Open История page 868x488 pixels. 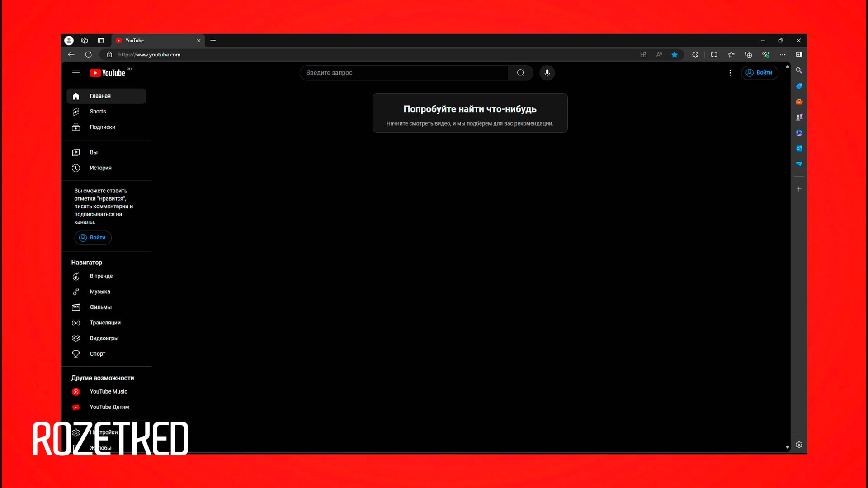[100, 168]
